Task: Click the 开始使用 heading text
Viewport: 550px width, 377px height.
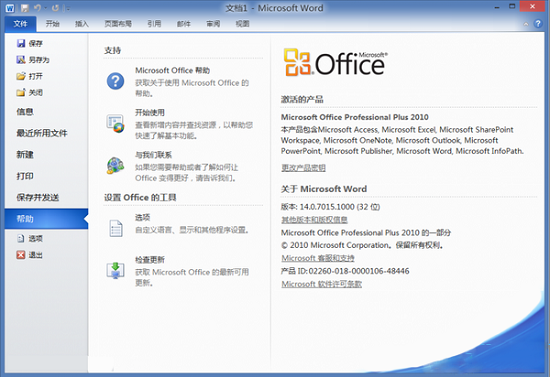Action: 150,112
